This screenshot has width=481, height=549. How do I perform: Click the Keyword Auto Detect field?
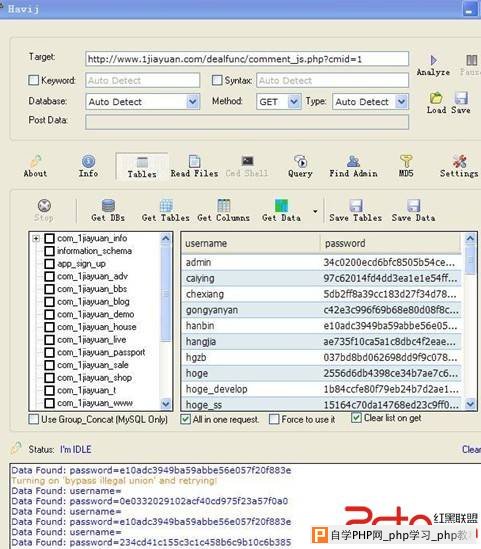[x=143, y=81]
